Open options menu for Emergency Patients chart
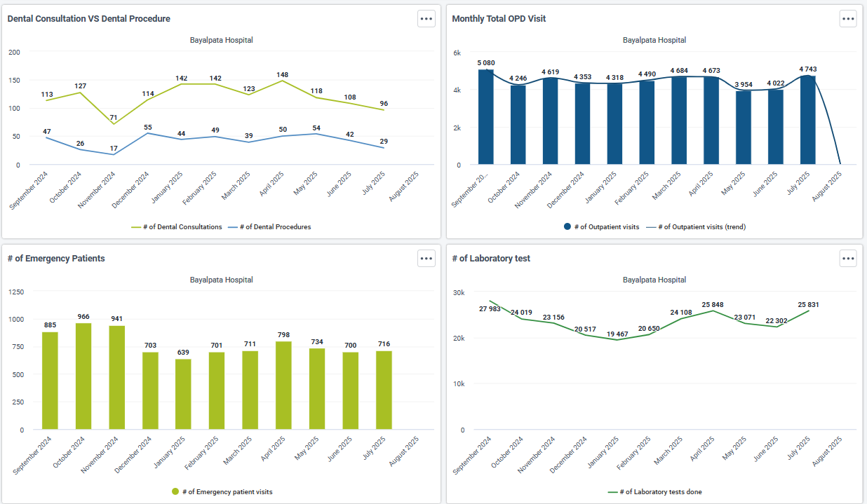 tap(426, 259)
